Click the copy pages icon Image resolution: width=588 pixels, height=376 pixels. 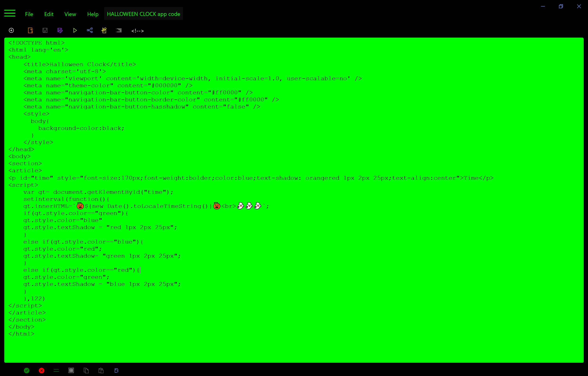click(x=86, y=370)
